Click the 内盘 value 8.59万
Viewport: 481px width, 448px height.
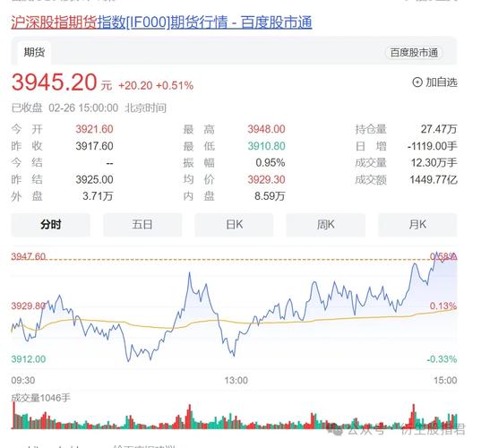[x=270, y=196]
